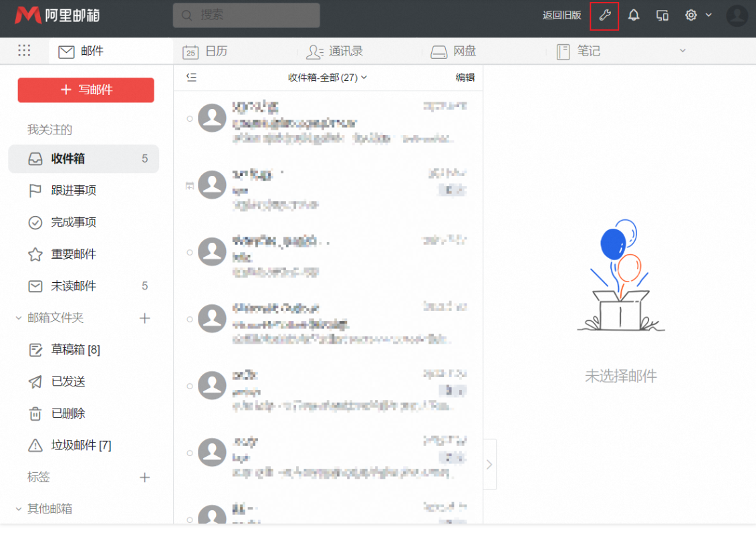Click into the 搜索 search field

tap(246, 15)
